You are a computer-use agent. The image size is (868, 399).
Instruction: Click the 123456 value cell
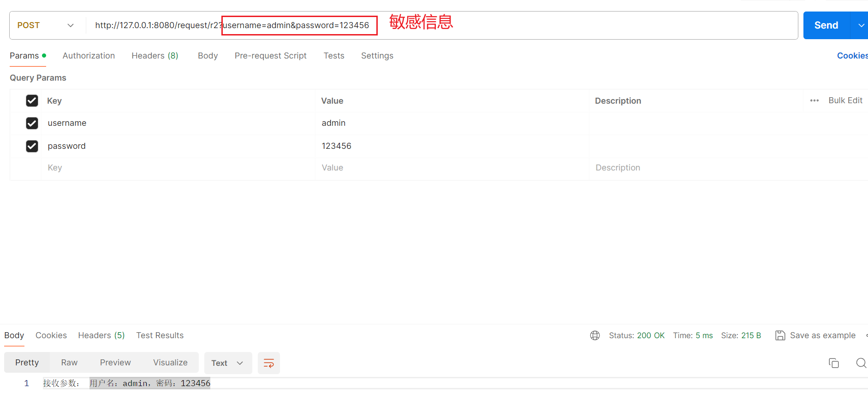(452, 146)
